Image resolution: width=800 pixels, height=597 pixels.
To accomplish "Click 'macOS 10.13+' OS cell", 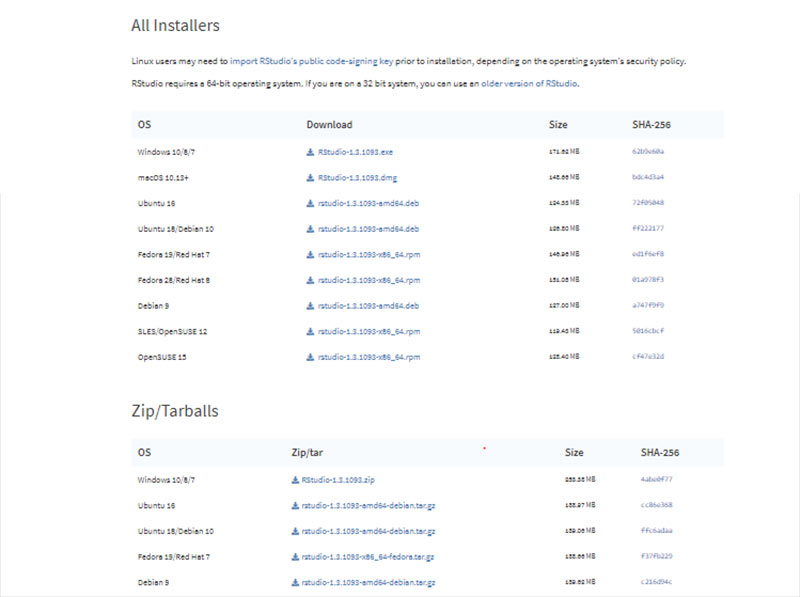I will click(163, 178).
